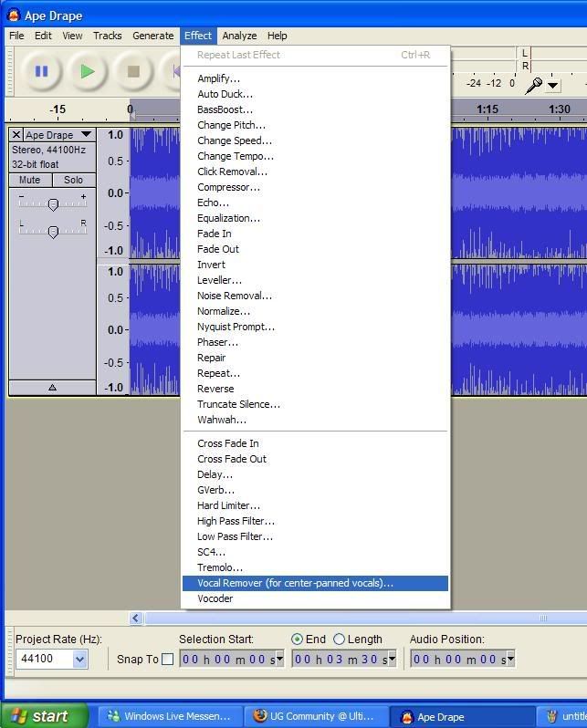This screenshot has height=728, width=587.
Task: Open Truncate Silence effect
Action: 315,404
